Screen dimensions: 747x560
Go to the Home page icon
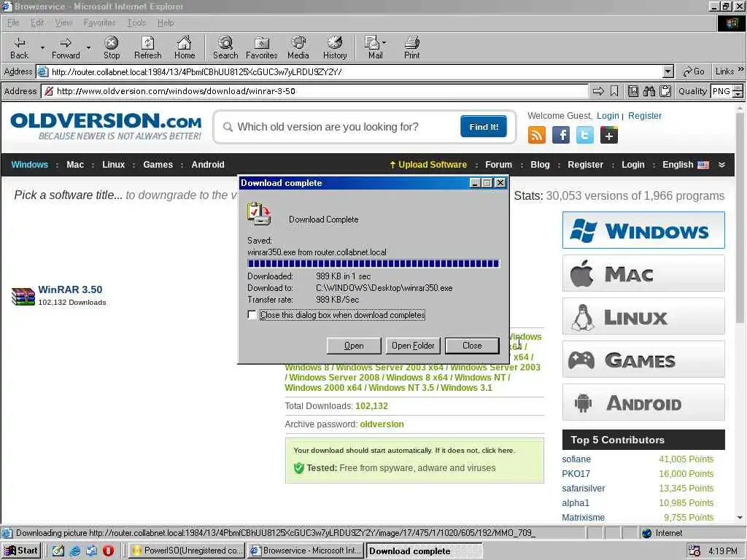(185, 47)
